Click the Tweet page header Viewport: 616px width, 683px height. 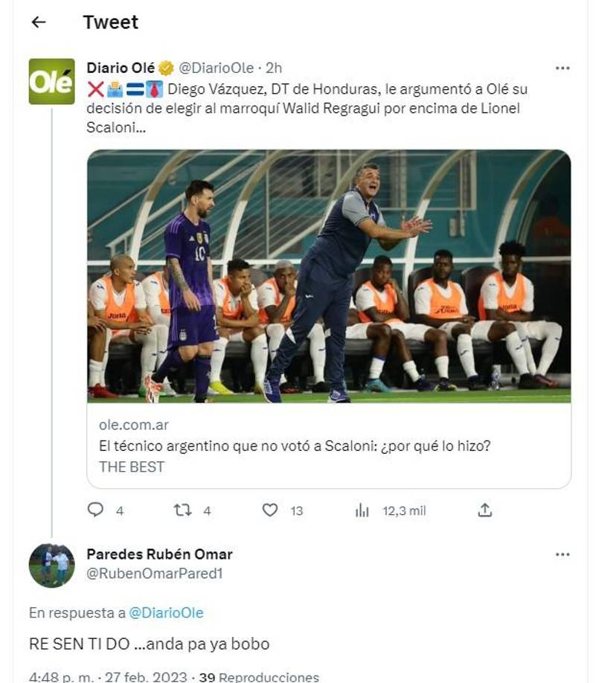[x=110, y=22]
